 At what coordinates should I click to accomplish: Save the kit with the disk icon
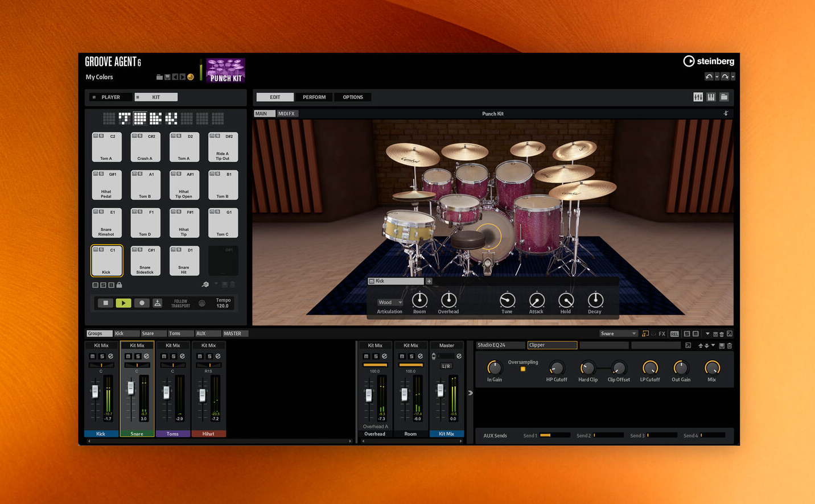(167, 77)
